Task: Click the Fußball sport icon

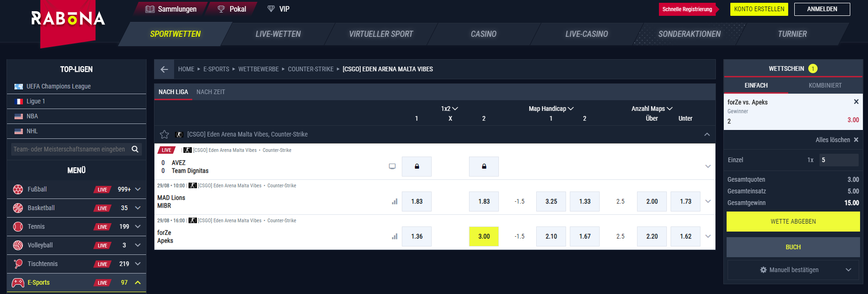Action: tap(18, 189)
